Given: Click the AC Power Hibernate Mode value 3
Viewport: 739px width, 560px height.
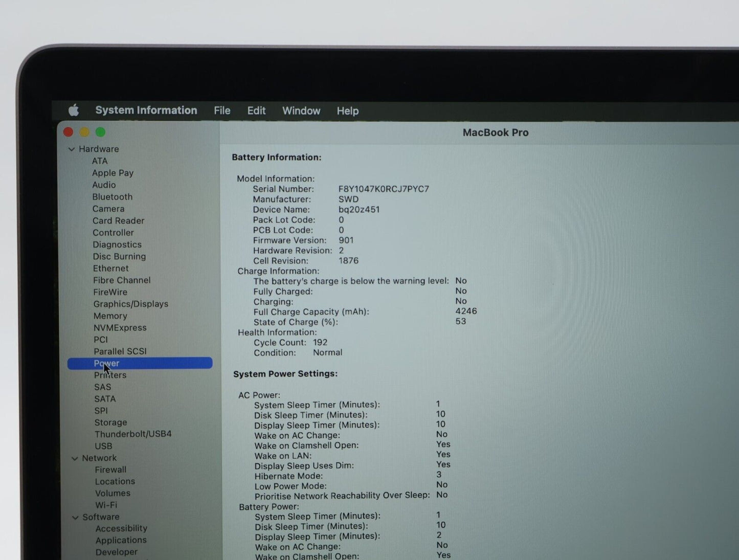Looking at the screenshot, I should (439, 475).
